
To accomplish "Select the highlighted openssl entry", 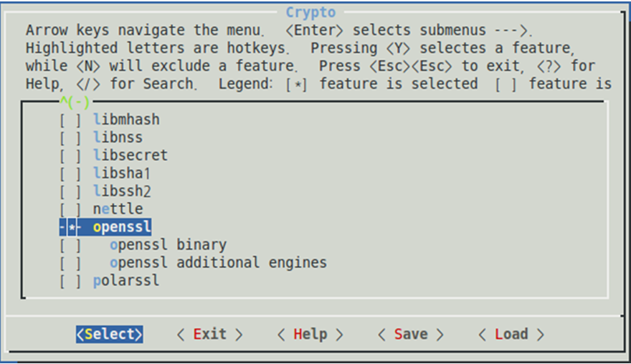I will click(x=122, y=227).
